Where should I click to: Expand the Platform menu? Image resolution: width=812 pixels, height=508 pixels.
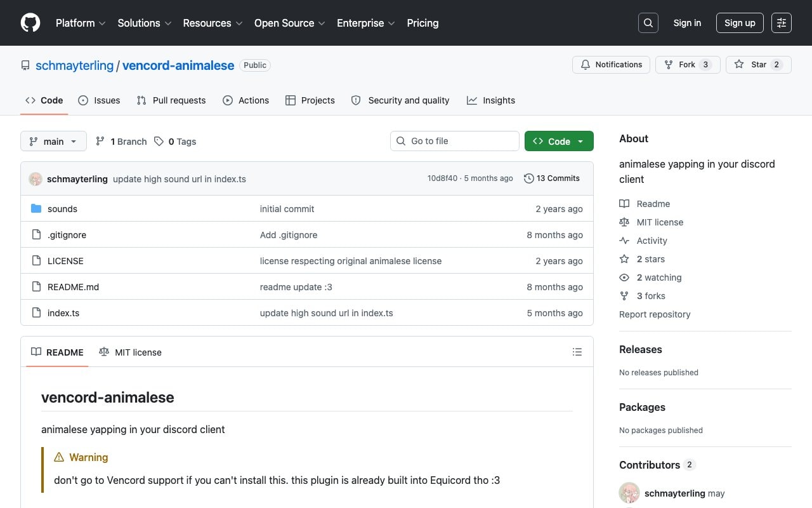tap(81, 23)
